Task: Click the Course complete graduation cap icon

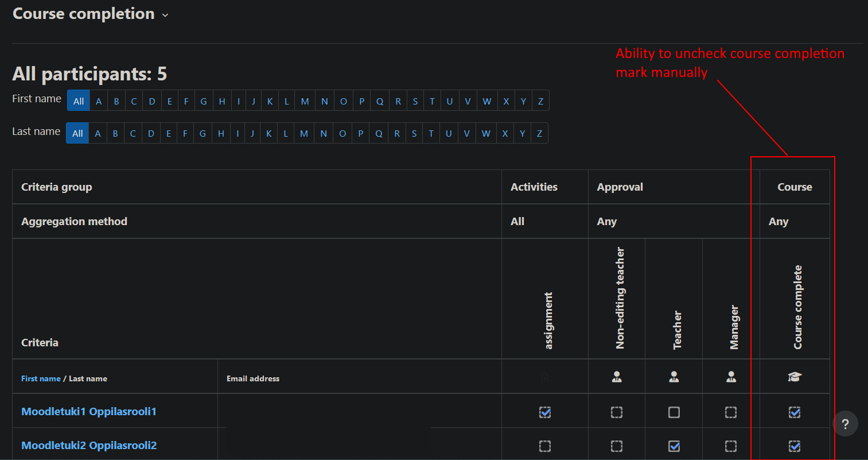Action: pyautogui.click(x=795, y=377)
